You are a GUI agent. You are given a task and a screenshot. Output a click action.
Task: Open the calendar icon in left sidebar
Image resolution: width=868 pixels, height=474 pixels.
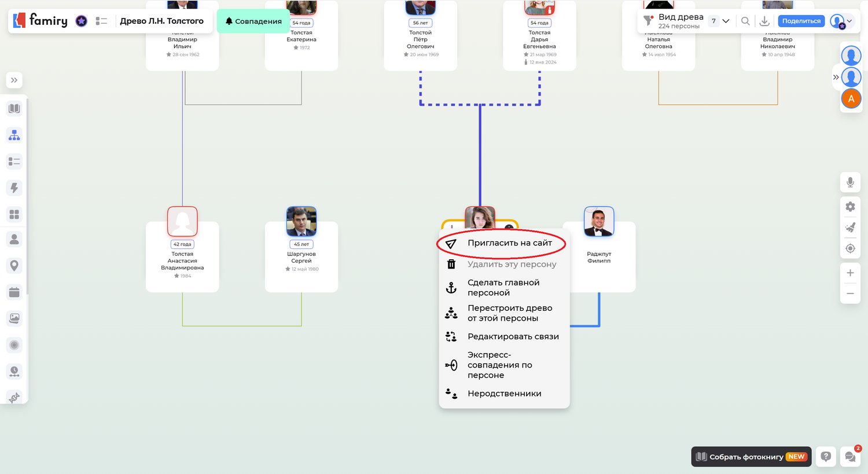pyautogui.click(x=14, y=292)
